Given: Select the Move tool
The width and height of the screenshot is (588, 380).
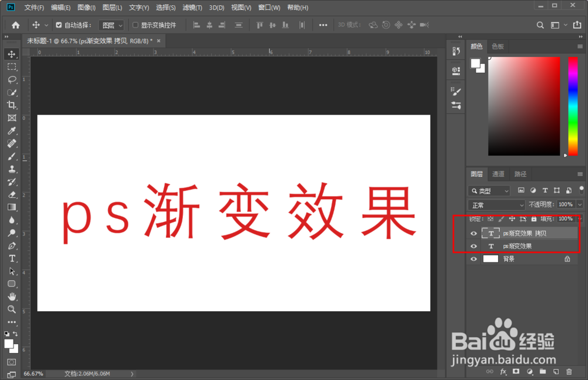Looking at the screenshot, I should pos(12,53).
